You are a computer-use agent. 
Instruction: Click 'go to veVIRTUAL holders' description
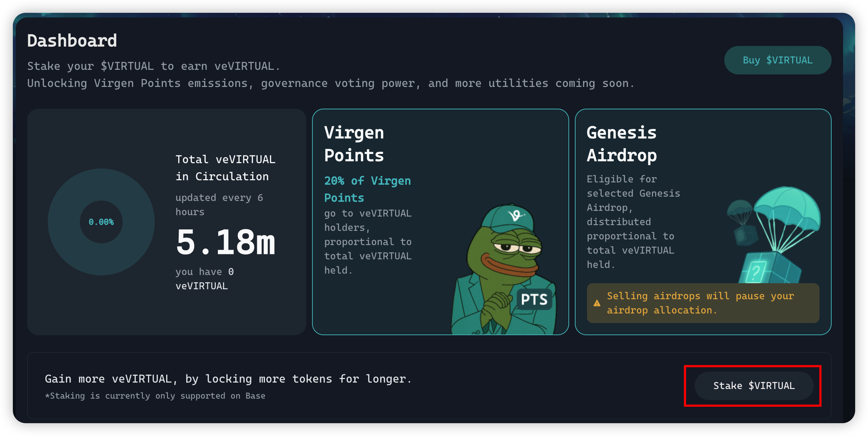368,242
